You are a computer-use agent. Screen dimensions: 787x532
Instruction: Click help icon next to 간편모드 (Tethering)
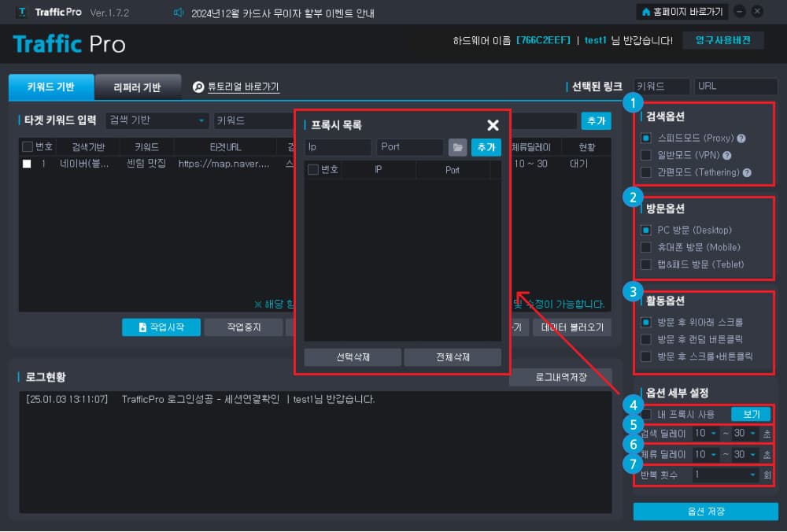click(747, 172)
